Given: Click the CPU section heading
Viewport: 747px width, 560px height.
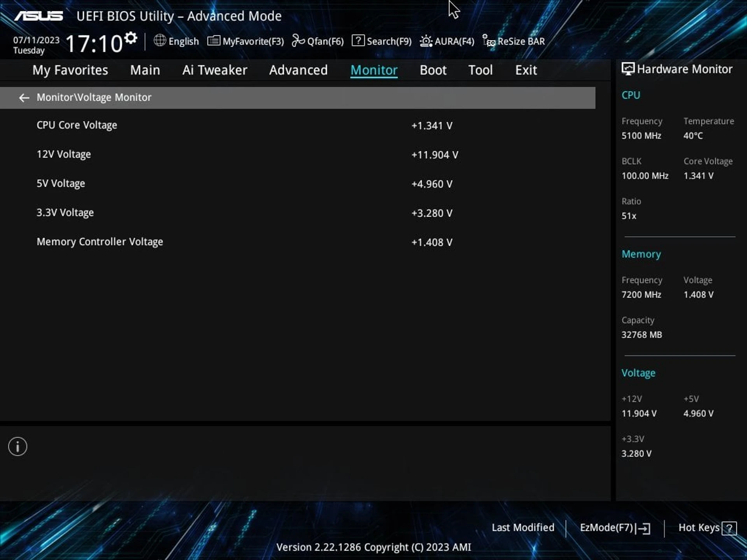Looking at the screenshot, I should (x=631, y=95).
